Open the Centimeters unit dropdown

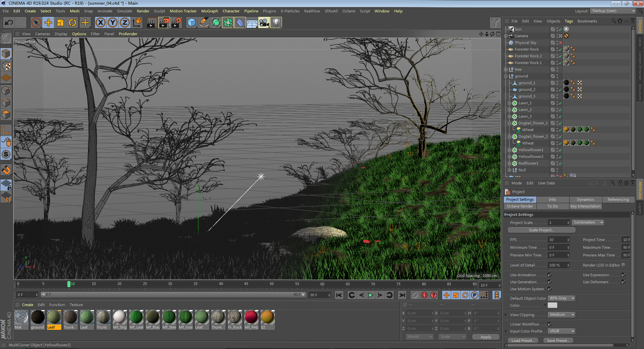(588, 223)
